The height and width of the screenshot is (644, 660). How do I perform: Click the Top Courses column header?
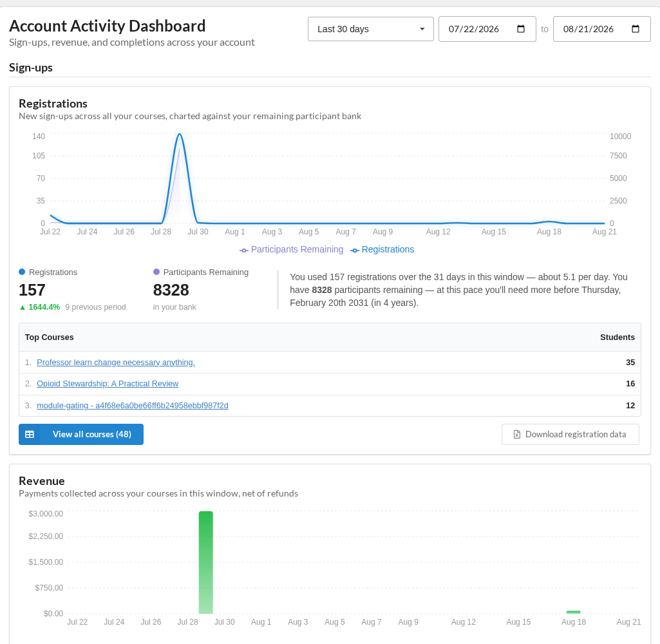point(49,337)
